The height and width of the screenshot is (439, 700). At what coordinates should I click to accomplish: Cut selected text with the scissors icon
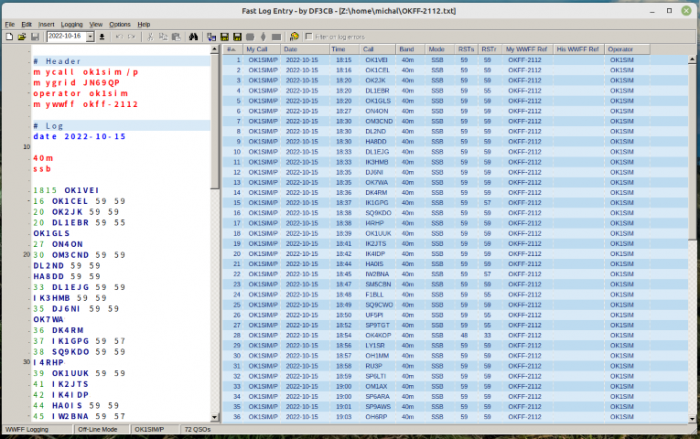(150, 37)
